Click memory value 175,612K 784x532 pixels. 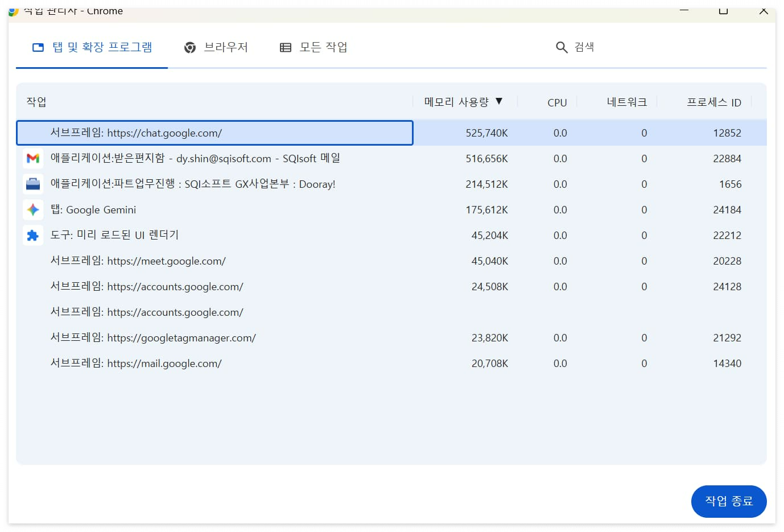click(486, 210)
